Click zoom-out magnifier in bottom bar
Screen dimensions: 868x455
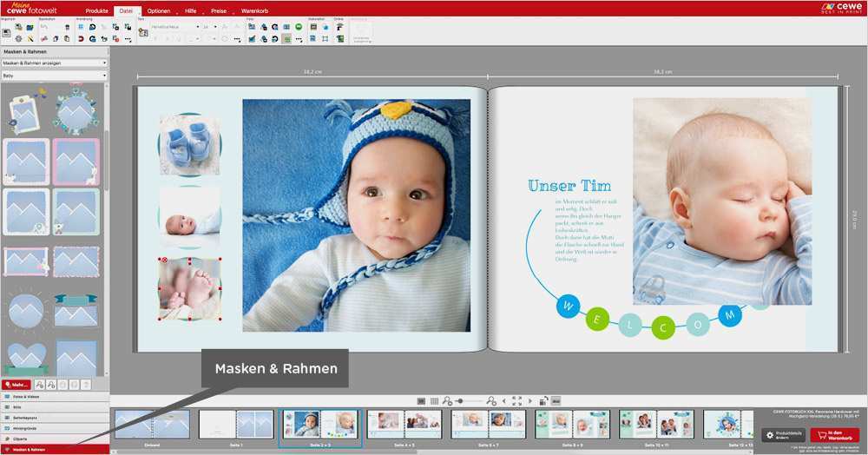pos(447,401)
